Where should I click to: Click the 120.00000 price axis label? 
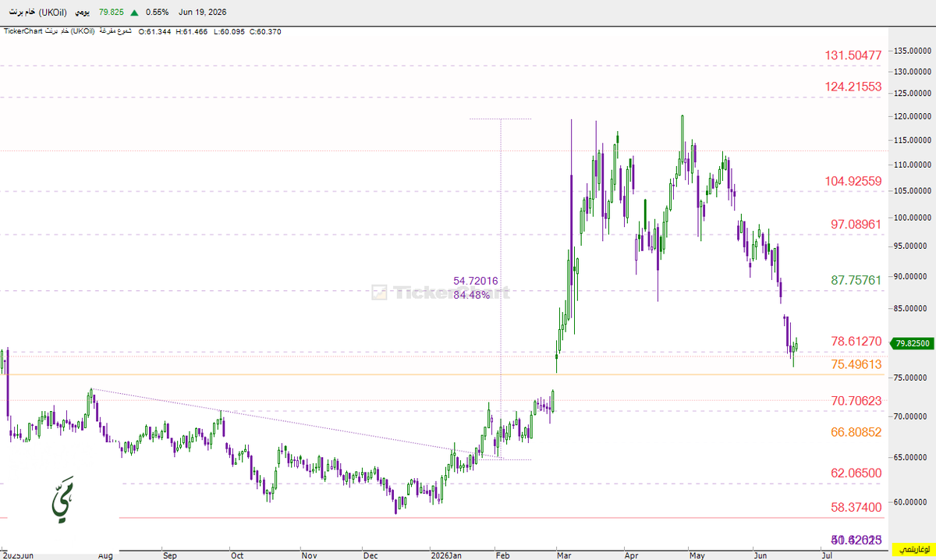[913, 117]
